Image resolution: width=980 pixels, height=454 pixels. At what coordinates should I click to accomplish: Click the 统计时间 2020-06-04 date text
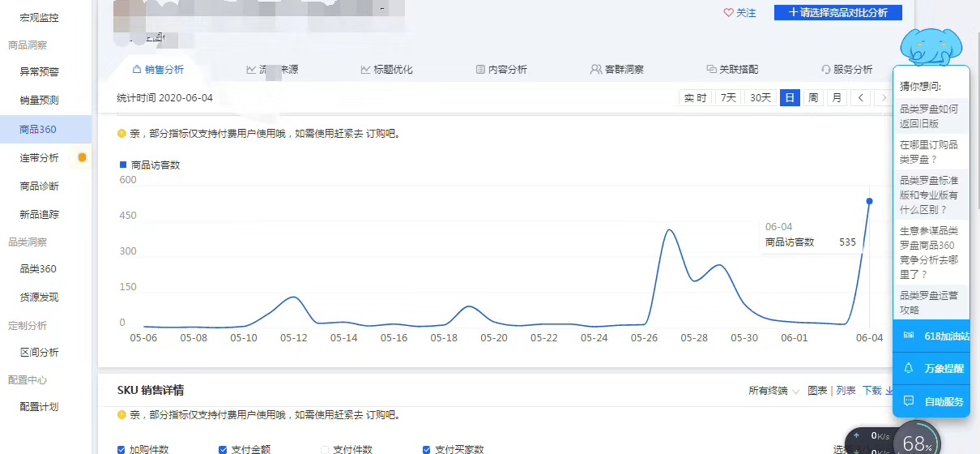click(x=164, y=98)
